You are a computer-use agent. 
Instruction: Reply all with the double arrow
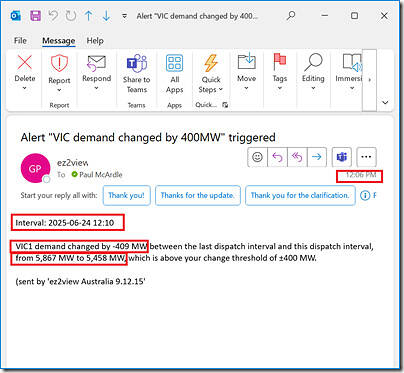(297, 157)
